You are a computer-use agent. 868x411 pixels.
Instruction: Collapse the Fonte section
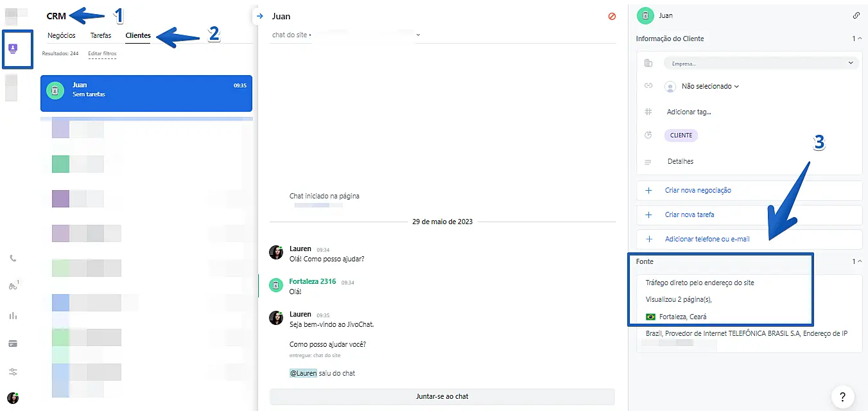click(x=856, y=261)
